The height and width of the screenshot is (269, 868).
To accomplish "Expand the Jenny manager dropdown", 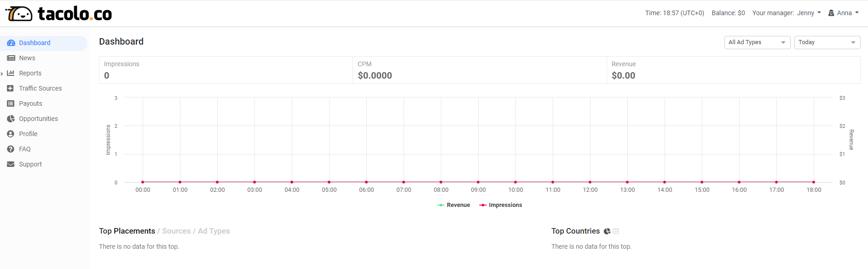I will (809, 13).
